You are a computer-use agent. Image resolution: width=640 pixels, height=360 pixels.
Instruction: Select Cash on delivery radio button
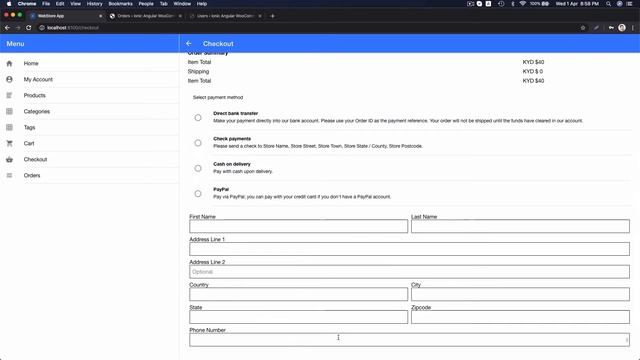click(x=198, y=168)
